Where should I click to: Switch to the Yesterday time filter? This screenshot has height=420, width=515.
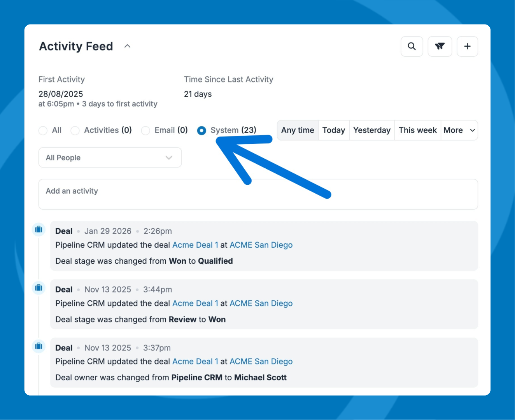click(x=371, y=130)
